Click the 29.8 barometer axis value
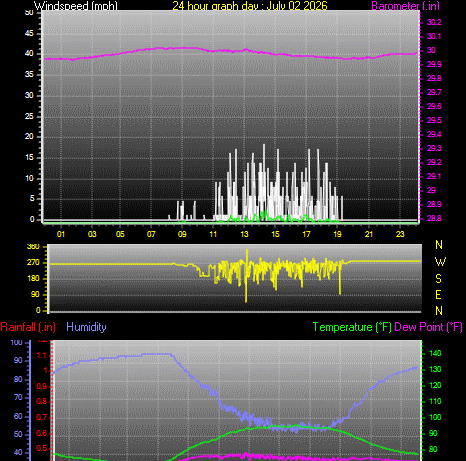The height and width of the screenshot is (461, 466). pyautogui.click(x=434, y=78)
